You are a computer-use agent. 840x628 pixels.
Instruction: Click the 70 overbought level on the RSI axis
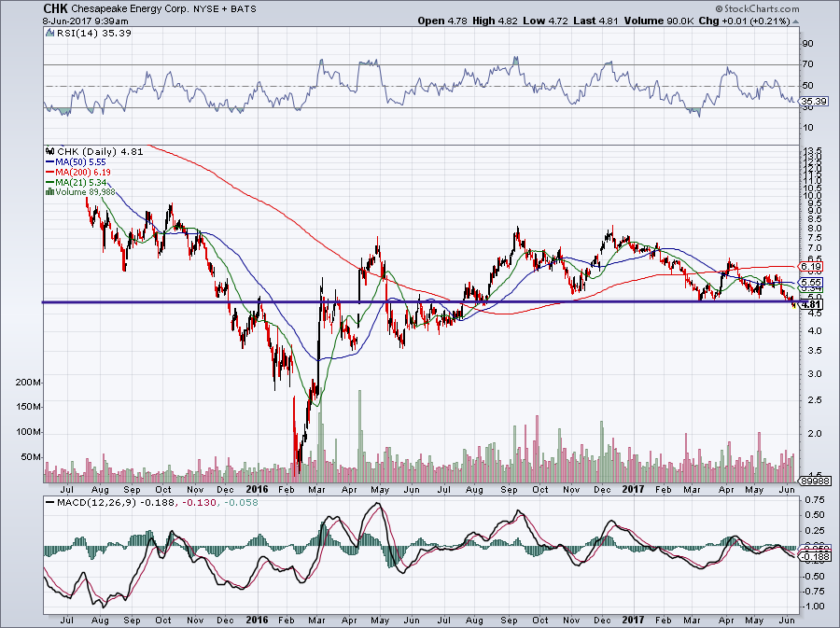coord(808,64)
